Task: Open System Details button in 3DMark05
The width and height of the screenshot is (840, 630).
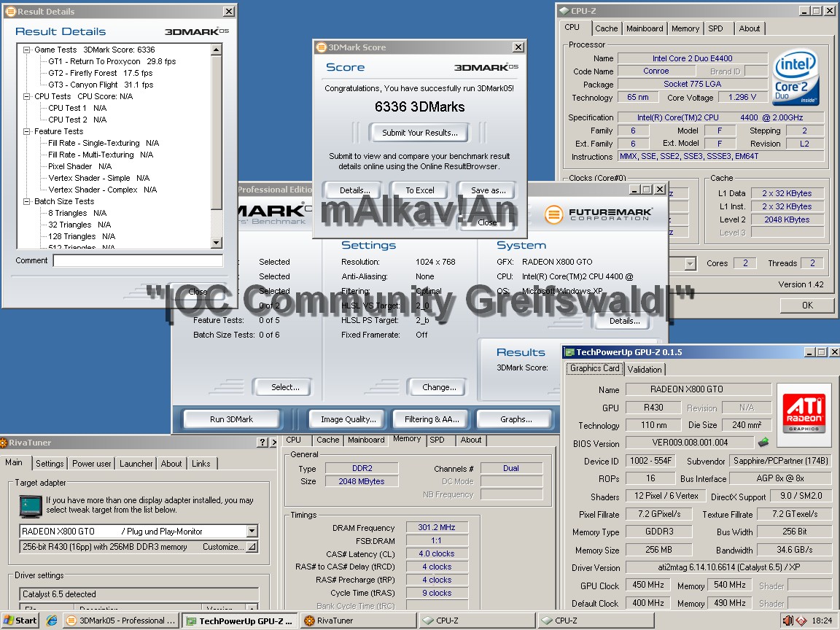Action: (623, 321)
